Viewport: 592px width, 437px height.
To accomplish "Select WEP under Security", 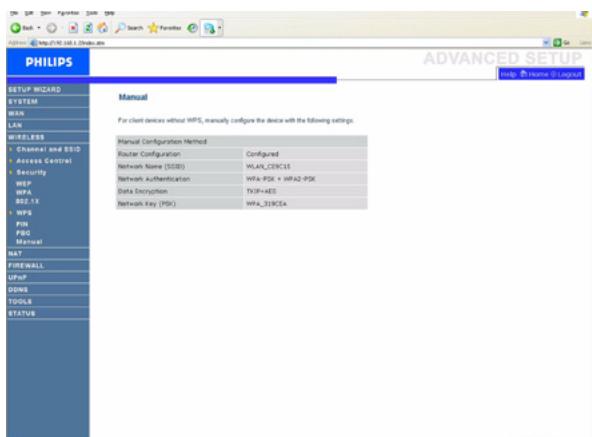I will pos(23,184).
